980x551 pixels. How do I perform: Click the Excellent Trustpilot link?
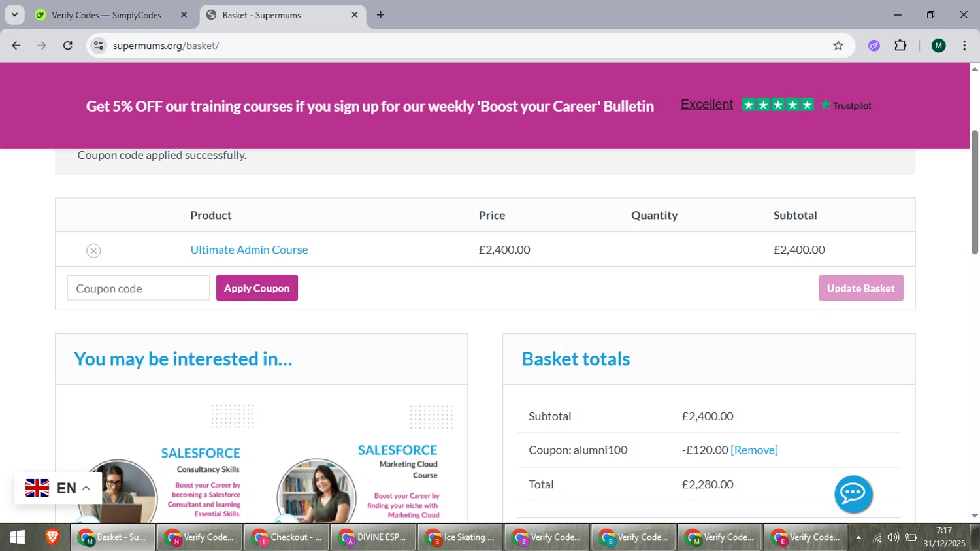[x=707, y=105]
